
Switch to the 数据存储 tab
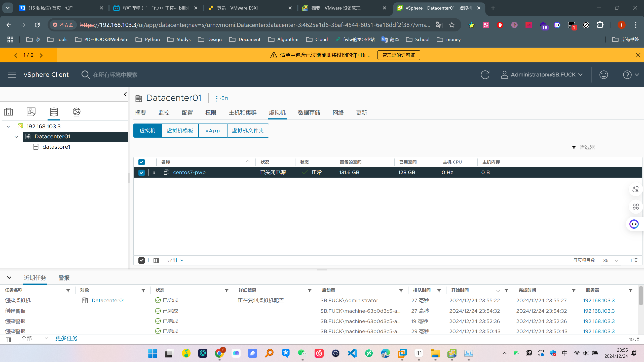coord(309,113)
